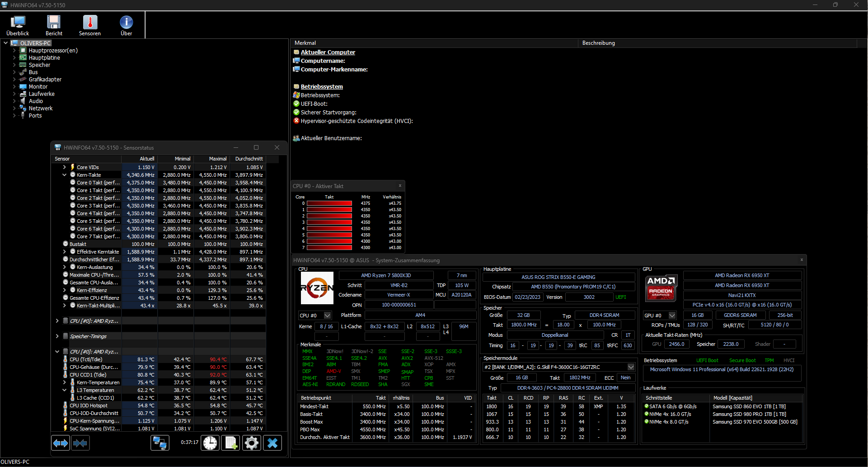Click the networked computers icon in Sensorstatus

160,443
